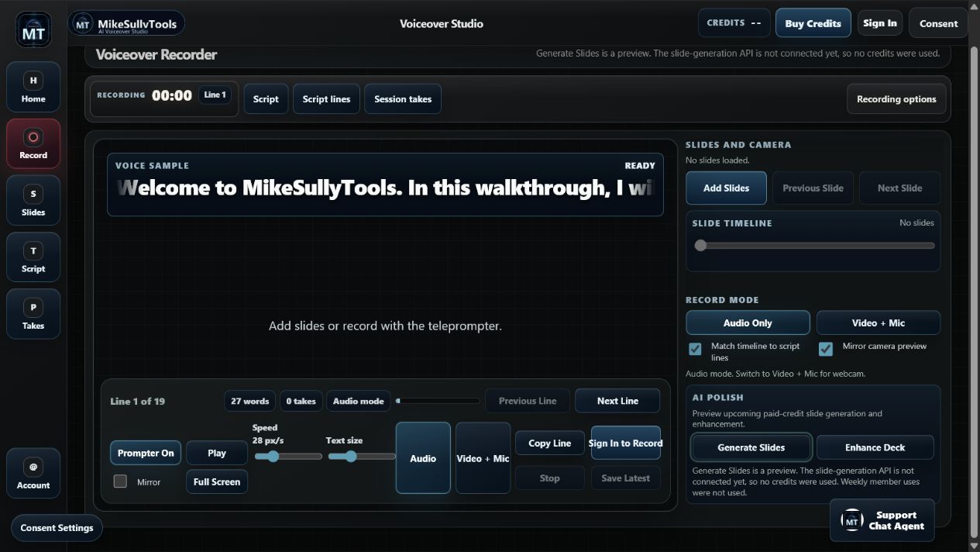Open the Session takes tab
980x552 pixels.
[403, 98]
